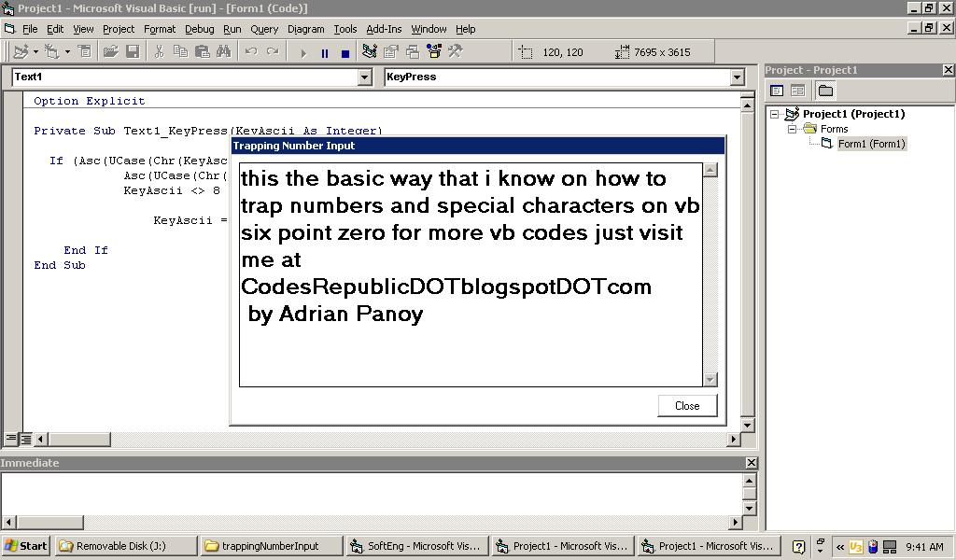The height and width of the screenshot is (560, 956).
Task: Toggle Procedure View at code window bottom
Action: 10,439
